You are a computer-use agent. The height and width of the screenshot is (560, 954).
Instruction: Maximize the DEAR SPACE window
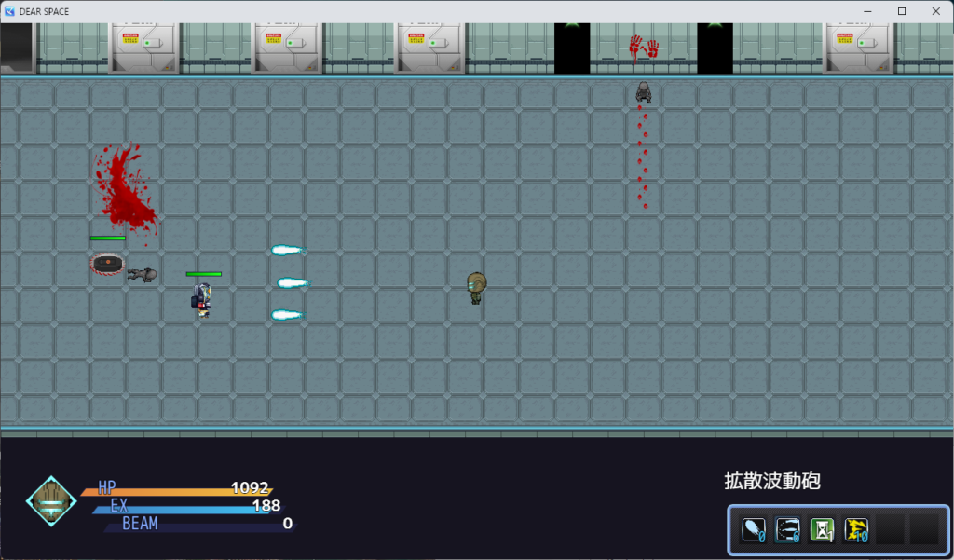point(901,11)
